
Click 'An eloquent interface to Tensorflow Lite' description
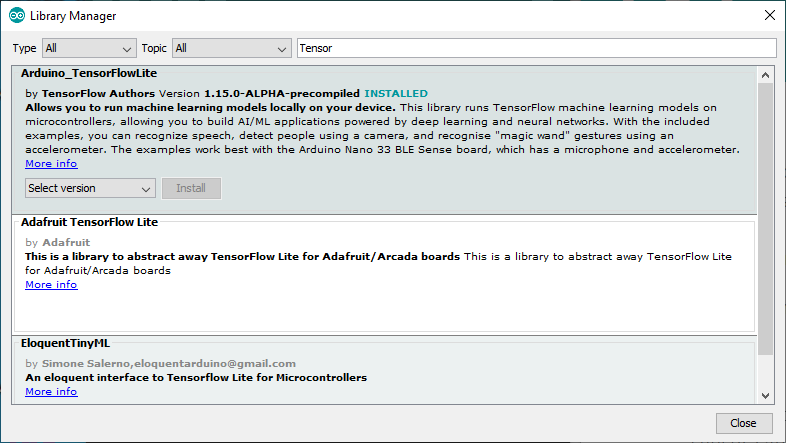pyautogui.click(x=196, y=378)
